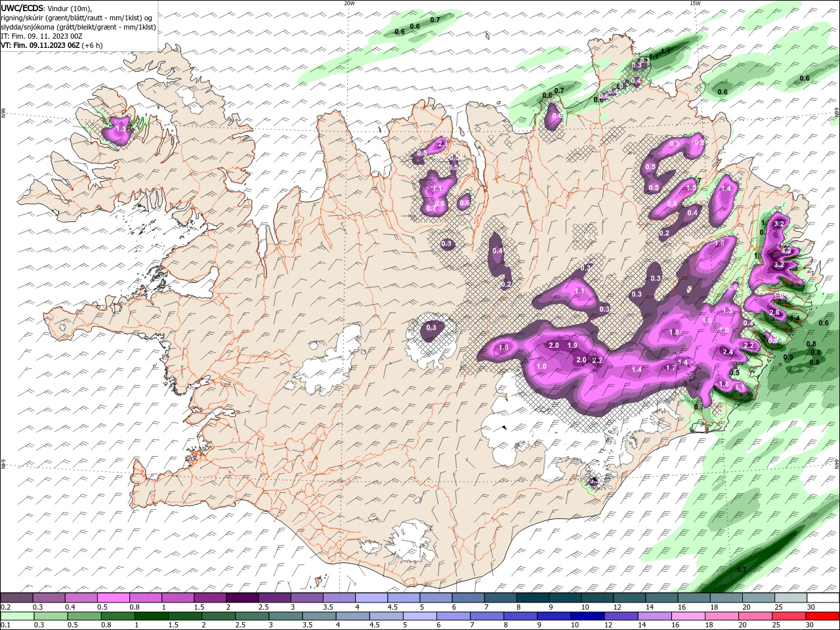Click the 20W longitude label

point(349,3)
